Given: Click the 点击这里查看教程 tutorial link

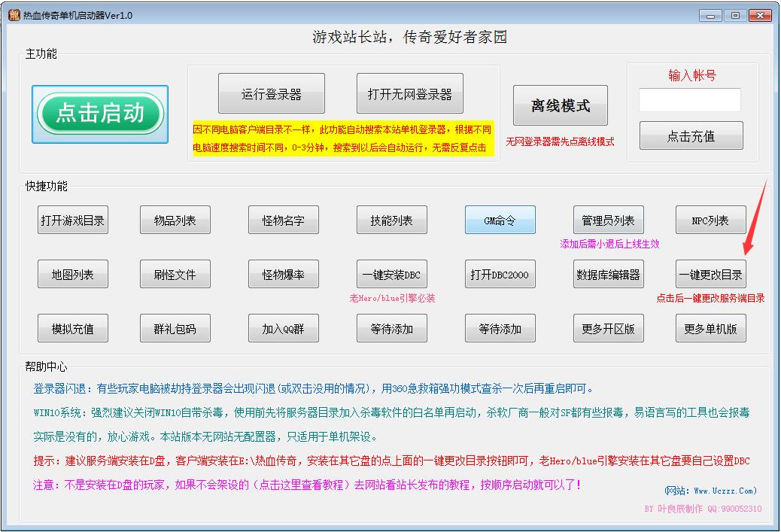Looking at the screenshot, I should click(300, 485).
